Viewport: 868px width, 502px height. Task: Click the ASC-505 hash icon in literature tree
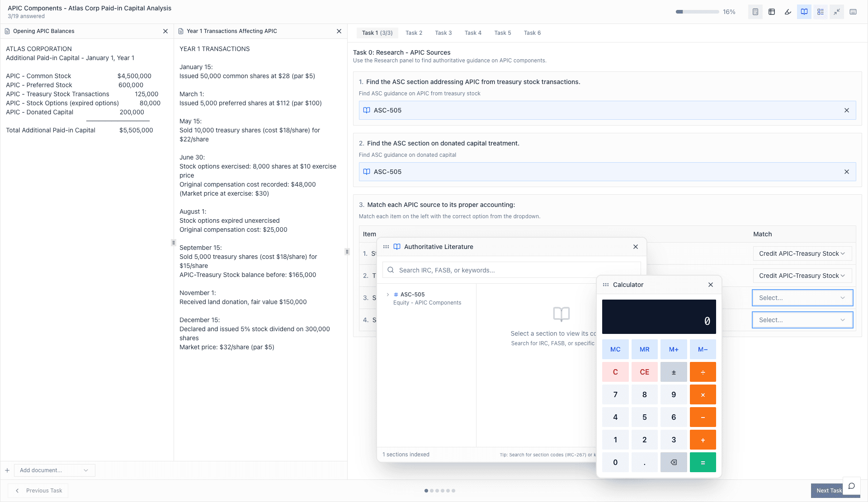396,294
